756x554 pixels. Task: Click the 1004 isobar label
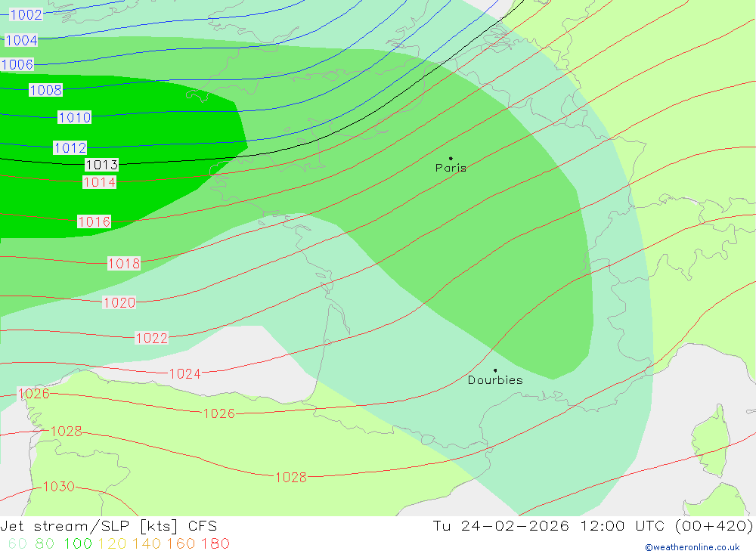(21, 41)
